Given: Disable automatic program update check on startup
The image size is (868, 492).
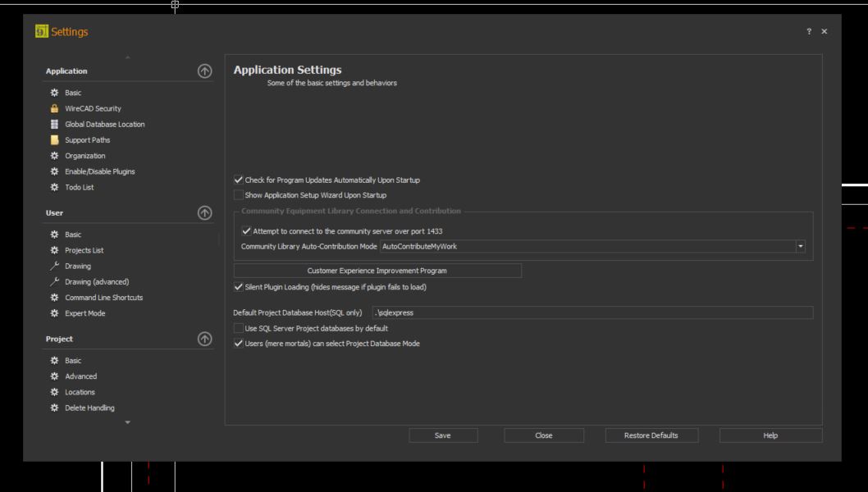Looking at the screenshot, I should [x=239, y=180].
